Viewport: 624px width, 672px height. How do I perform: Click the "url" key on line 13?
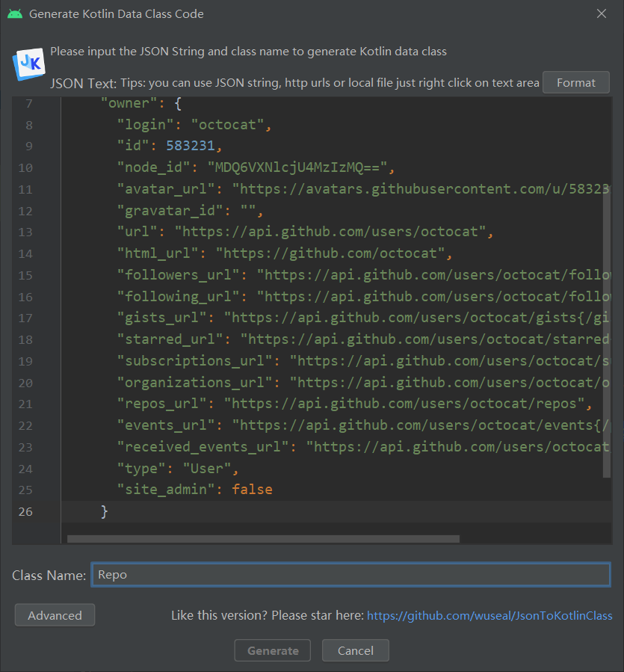click(x=138, y=232)
